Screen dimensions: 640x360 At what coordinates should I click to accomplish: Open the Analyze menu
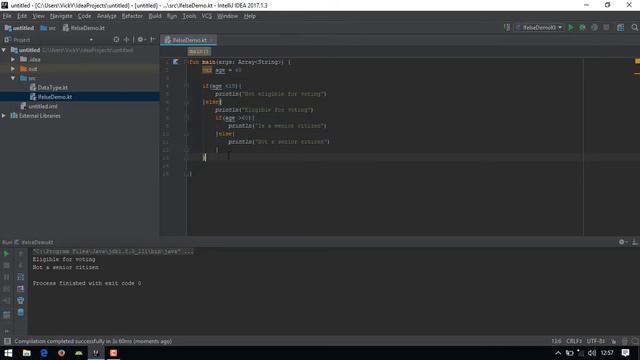point(107,16)
